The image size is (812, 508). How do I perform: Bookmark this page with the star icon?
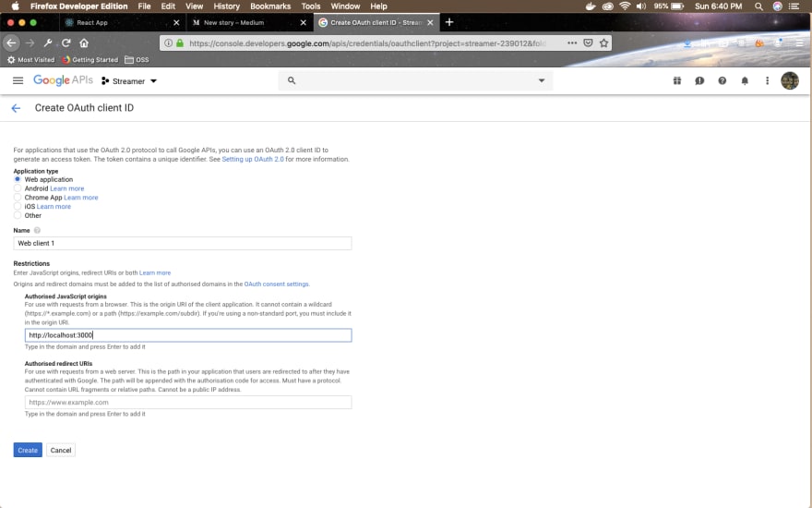pos(603,43)
